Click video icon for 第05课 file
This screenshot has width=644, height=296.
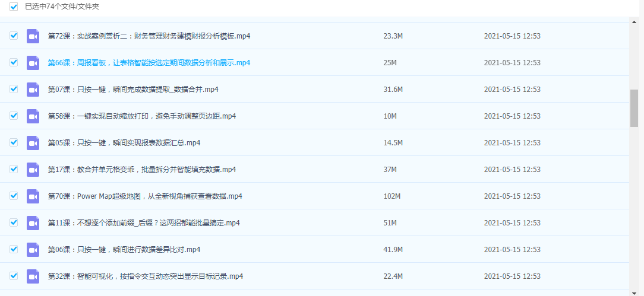[33, 143]
